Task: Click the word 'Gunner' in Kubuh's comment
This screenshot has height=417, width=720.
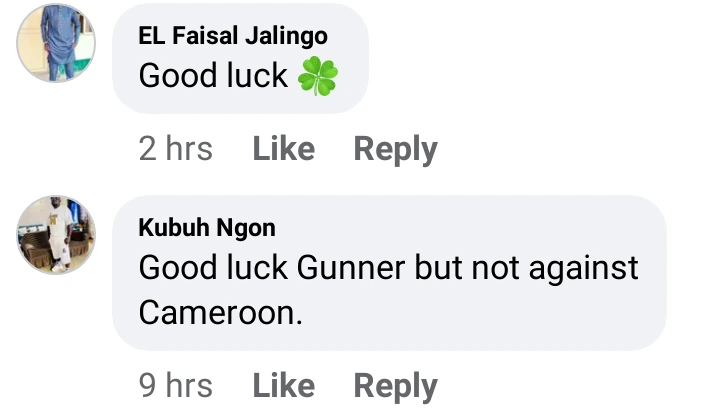Action: [x=351, y=268]
